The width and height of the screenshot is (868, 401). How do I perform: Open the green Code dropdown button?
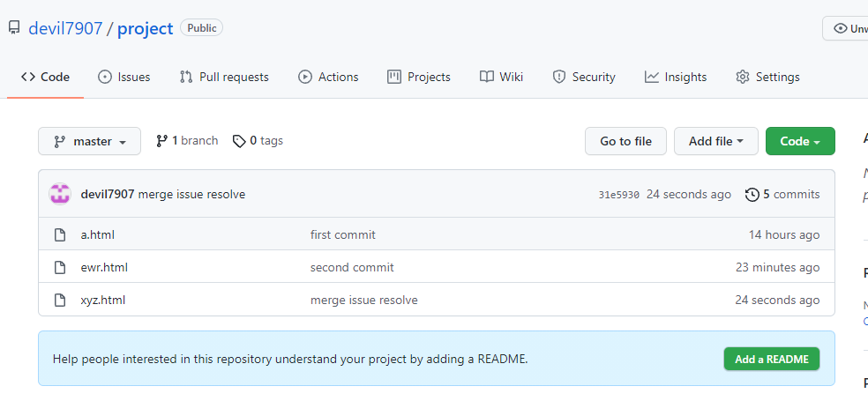[800, 142]
